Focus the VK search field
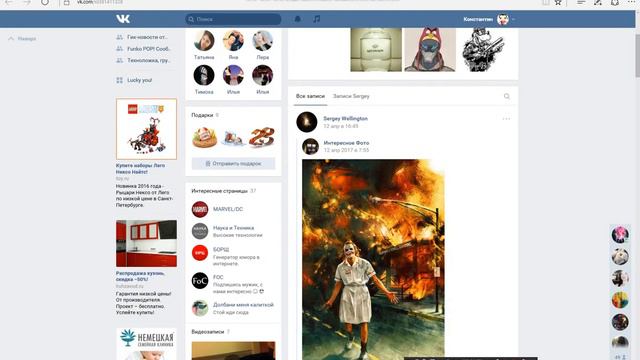The width and height of the screenshot is (640, 360). (x=233, y=19)
